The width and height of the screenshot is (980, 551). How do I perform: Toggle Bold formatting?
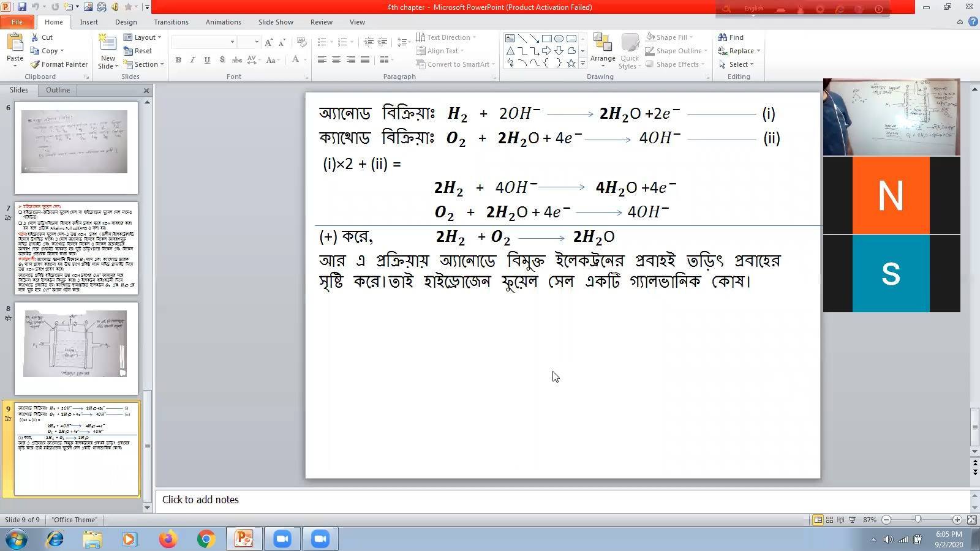(178, 60)
